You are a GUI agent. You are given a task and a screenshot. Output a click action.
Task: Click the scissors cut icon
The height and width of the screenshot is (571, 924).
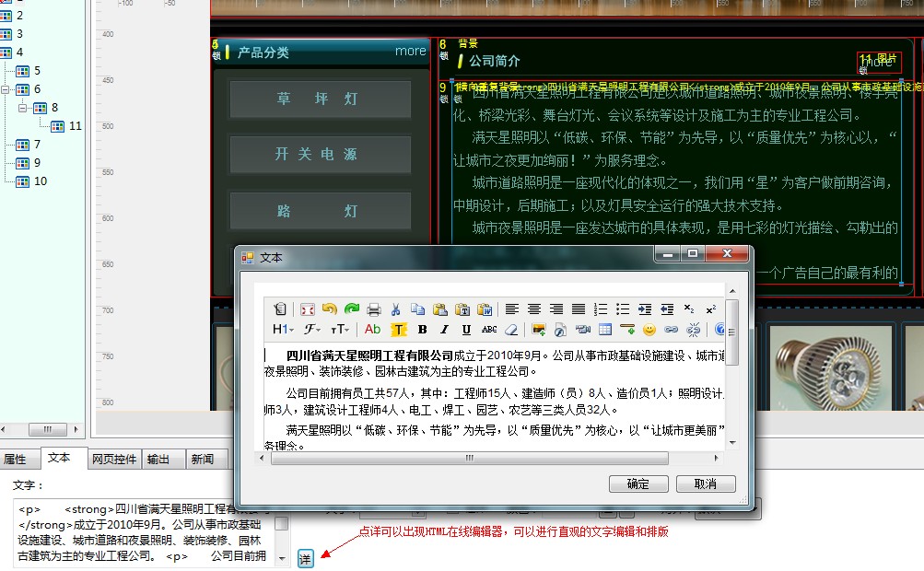395,309
